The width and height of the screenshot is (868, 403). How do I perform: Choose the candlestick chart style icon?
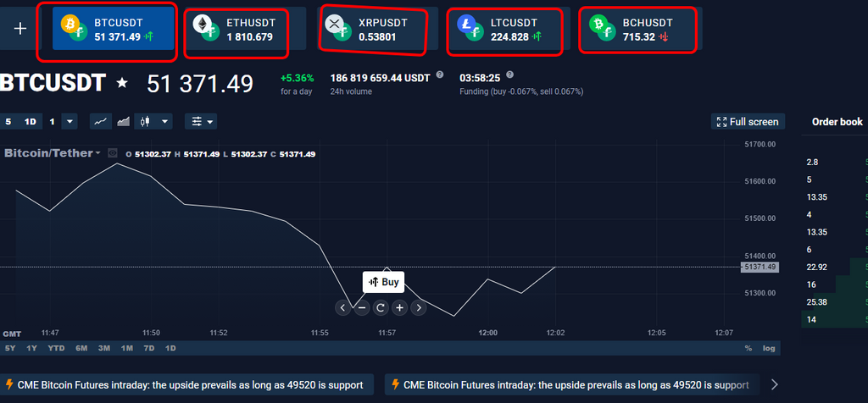tap(145, 122)
